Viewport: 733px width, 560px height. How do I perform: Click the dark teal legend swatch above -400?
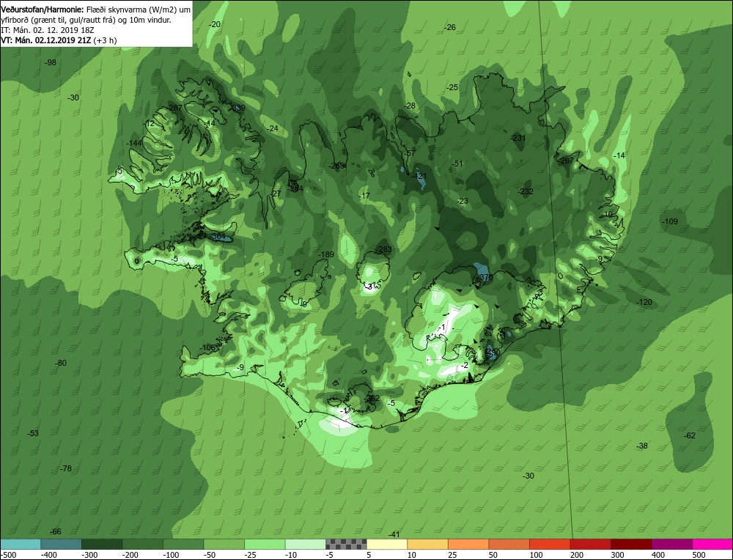pos(62,544)
